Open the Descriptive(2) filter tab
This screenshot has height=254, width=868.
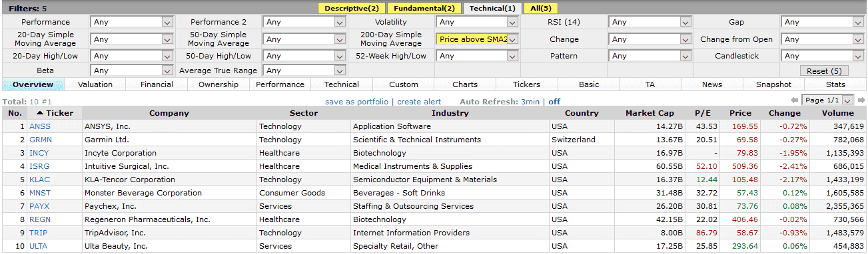tap(352, 8)
